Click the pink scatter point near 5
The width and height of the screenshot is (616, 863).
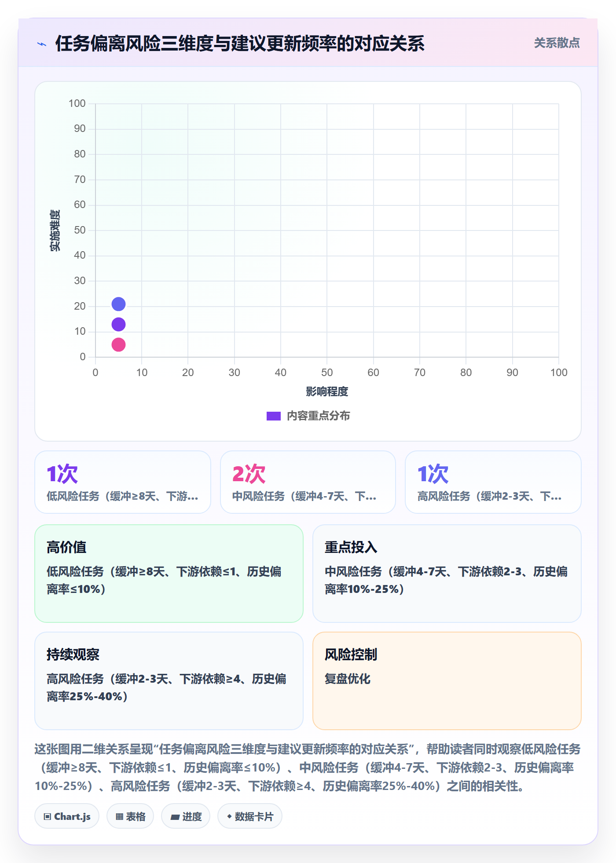[118, 344]
